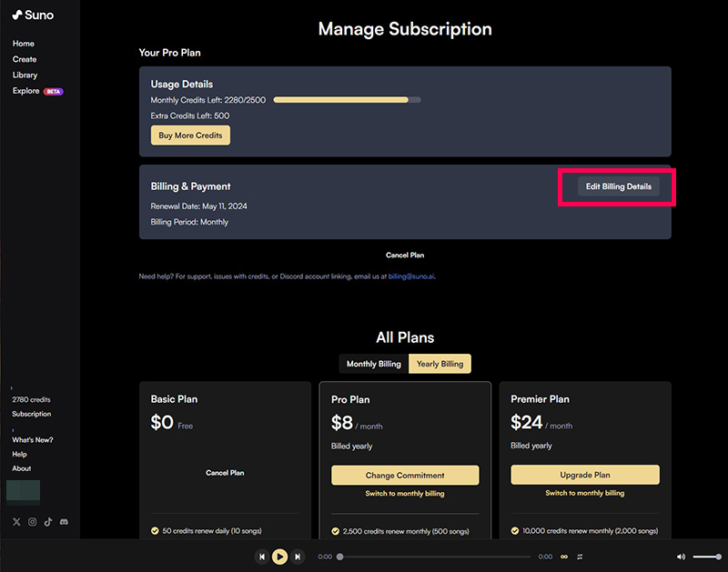The image size is (728, 572).
Task: Mute audio with the speaker icon
Action: tap(681, 557)
